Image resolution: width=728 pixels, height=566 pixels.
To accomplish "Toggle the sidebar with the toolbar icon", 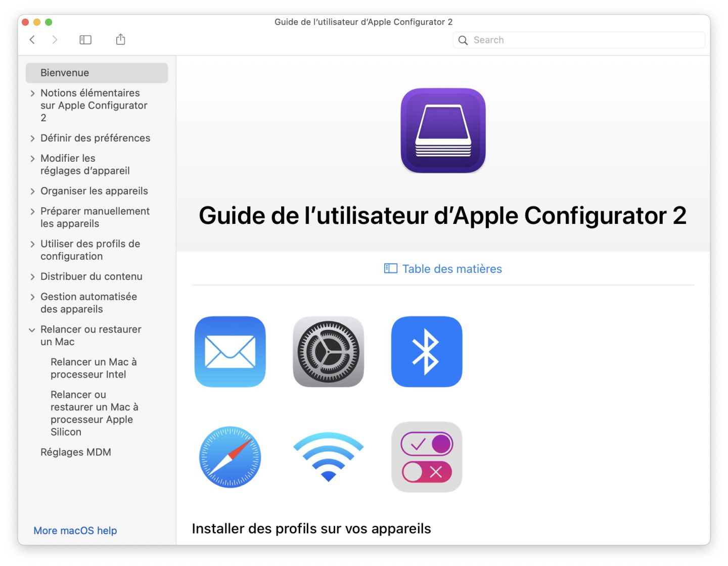I will (x=85, y=40).
